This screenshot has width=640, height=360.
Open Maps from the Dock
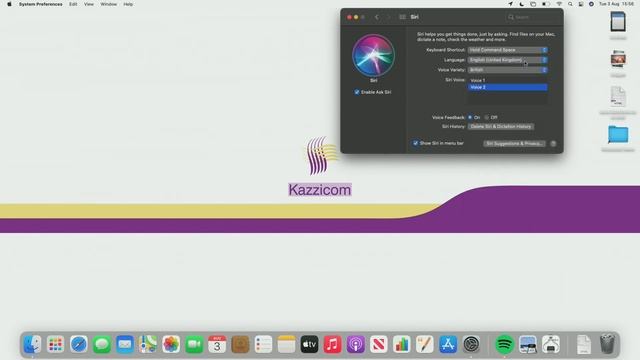pyautogui.click(x=148, y=344)
